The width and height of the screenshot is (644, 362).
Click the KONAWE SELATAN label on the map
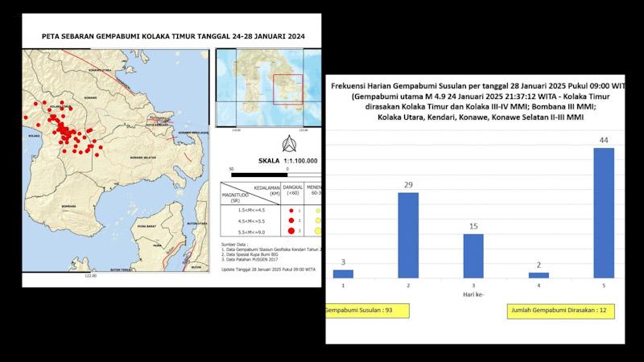click(x=143, y=158)
